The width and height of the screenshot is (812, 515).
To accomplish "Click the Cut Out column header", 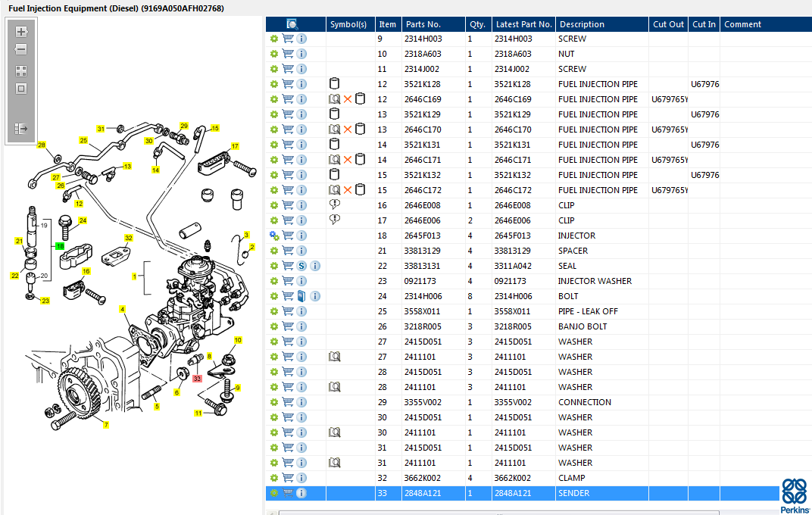I will pyautogui.click(x=669, y=24).
